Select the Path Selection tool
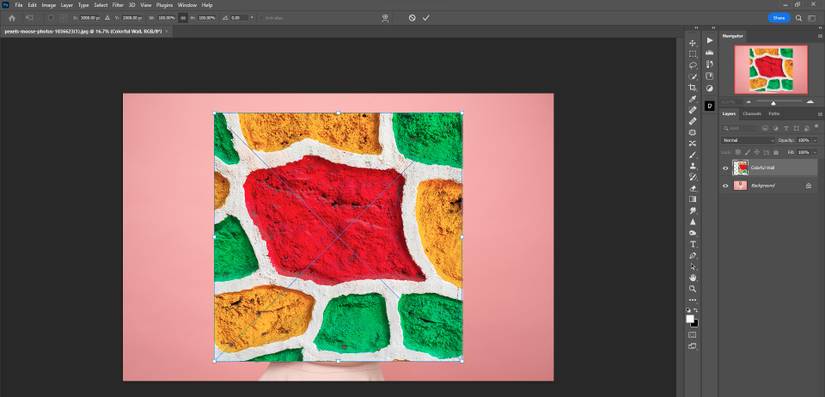This screenshot has width=825, height=397. coord(693,266)
